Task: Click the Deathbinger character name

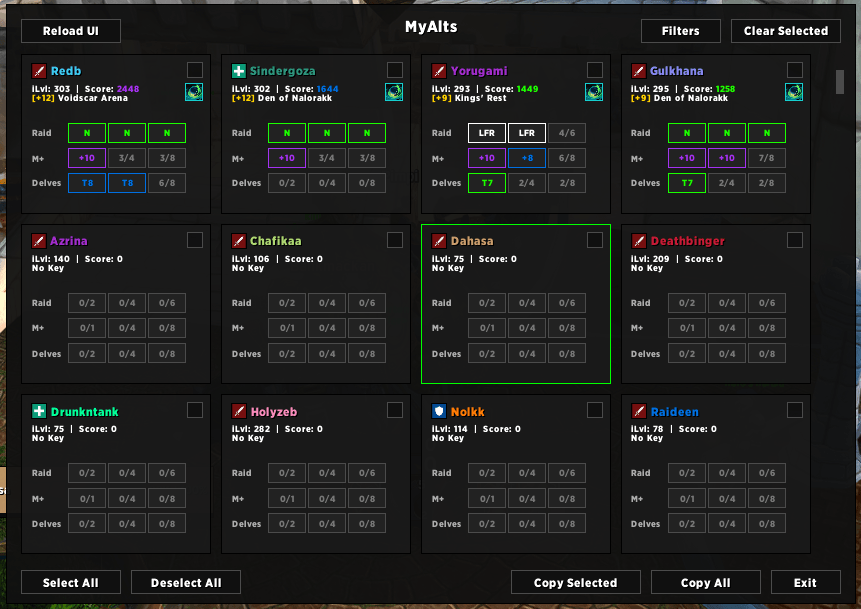Action: point(687,241)
